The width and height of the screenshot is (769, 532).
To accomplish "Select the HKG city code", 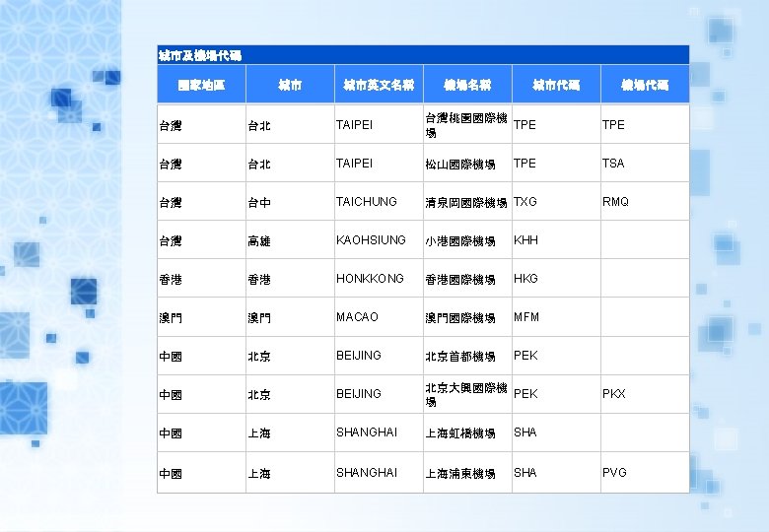I will point(525,279).
